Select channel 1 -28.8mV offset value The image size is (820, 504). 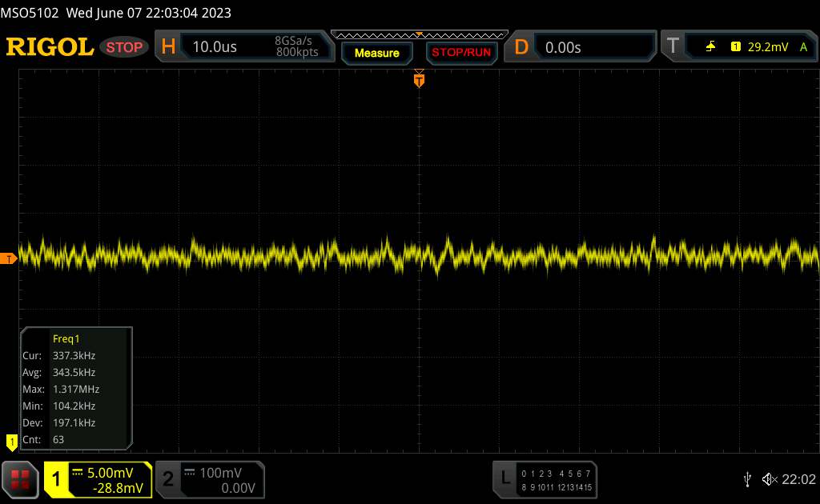coord(118,488)
